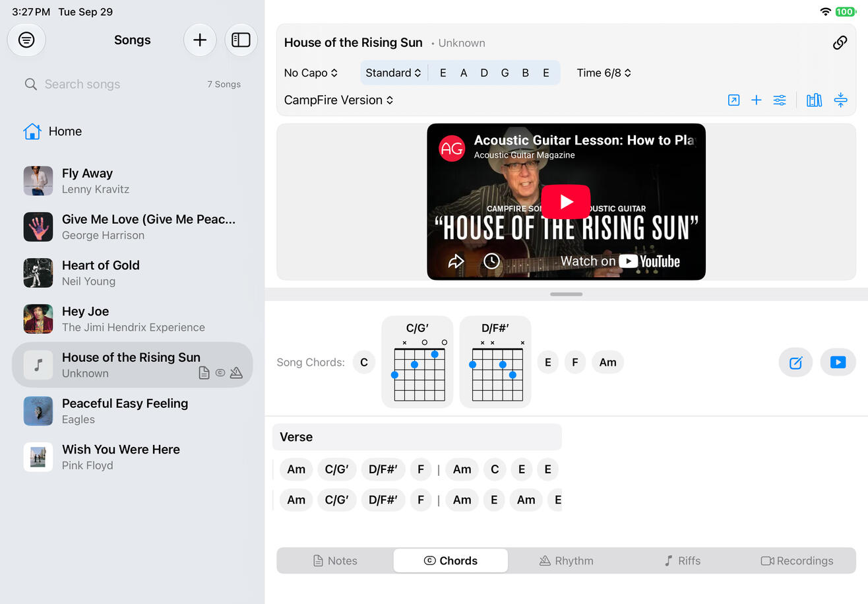Toggle the C chord in Song Chords
The width and height of the screenshot is (868, 604).
click(x=364, y=362)
